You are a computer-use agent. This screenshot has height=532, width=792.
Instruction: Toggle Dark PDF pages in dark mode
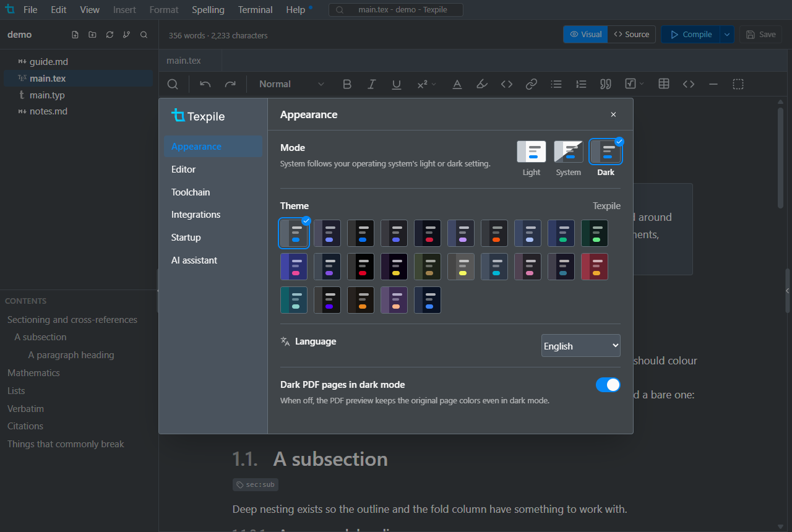coord(608,385)
